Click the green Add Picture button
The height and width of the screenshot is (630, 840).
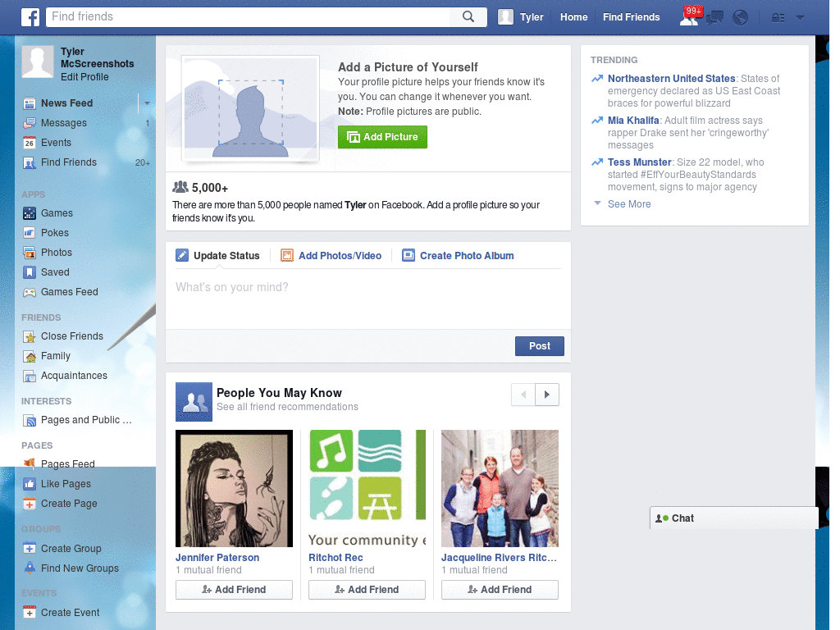tap(382, 137)
